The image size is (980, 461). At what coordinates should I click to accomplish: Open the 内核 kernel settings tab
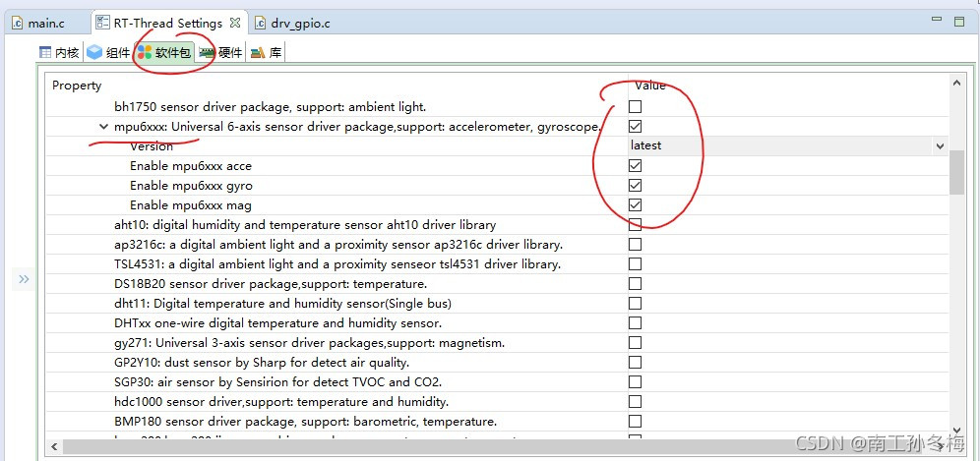click(59, 53)
